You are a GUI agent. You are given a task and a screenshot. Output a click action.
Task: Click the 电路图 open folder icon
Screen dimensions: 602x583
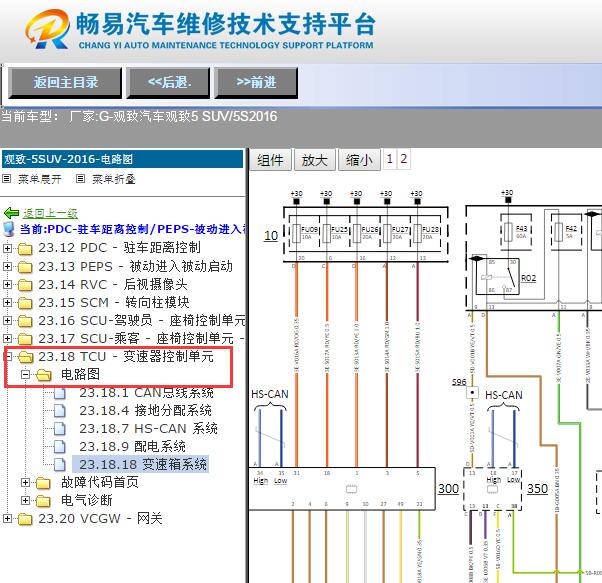[x=44, y=375]
